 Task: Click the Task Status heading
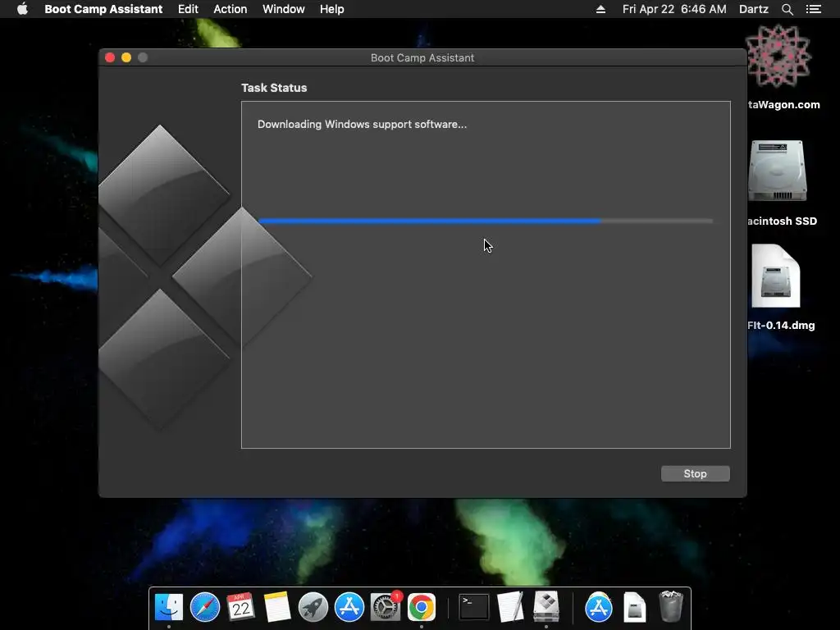pyautogui.click(x=274, y=88)
